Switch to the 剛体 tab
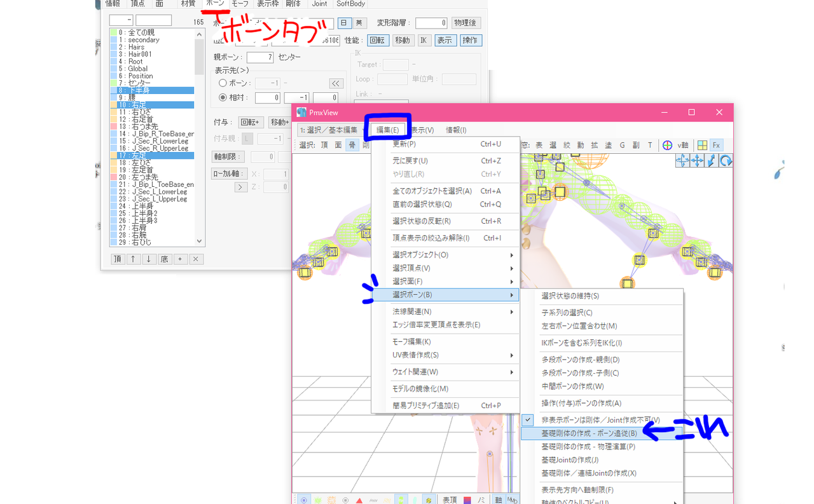Image resolution: width=814 pixels, height=504 pixels. click(293, 4)
